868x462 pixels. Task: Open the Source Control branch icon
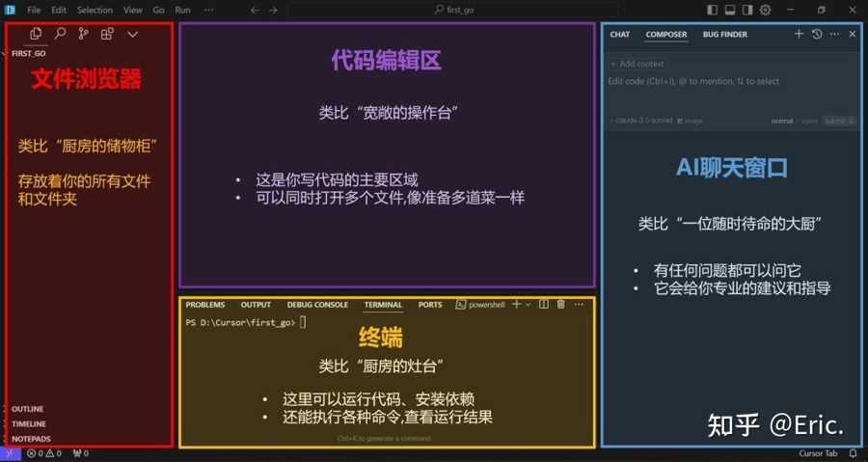tap(83, 34)
